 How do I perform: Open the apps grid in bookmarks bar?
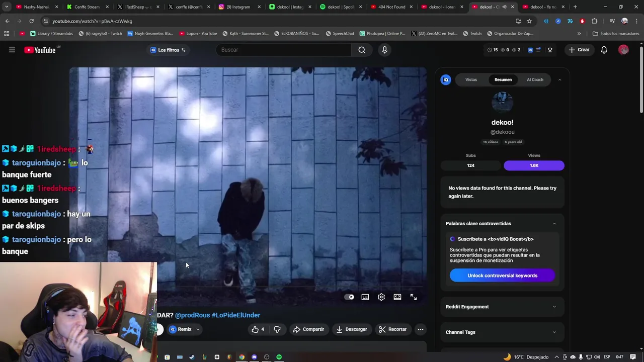(x=7, y=34)
